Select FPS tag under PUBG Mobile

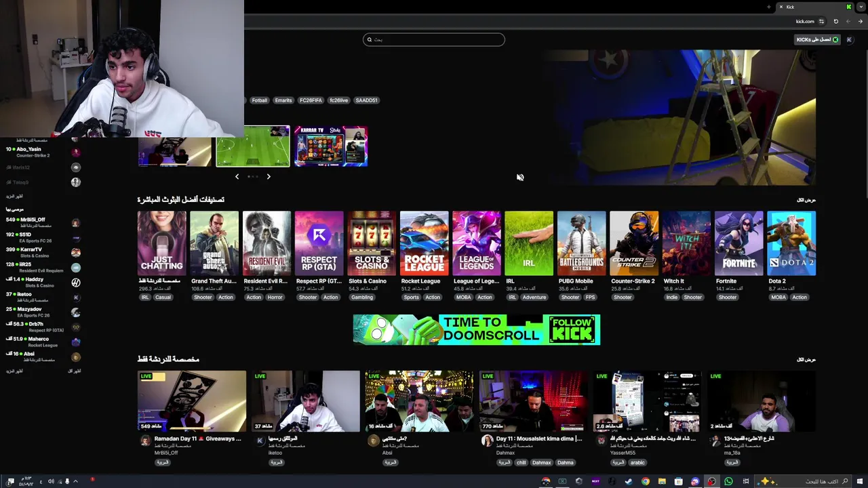click(590, 297)
